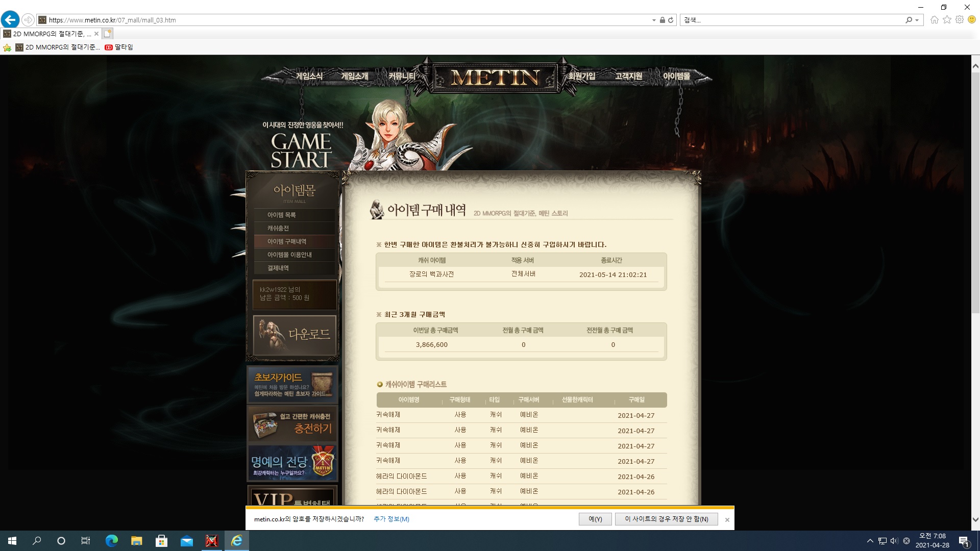
Task: Click the 3,866,600 purchase total value
Action: point(431,344)
